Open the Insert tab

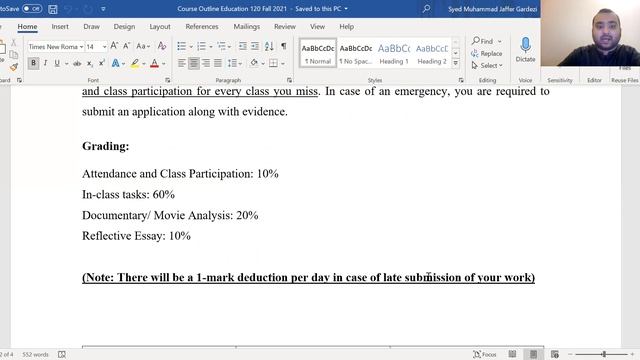(60, 27)
